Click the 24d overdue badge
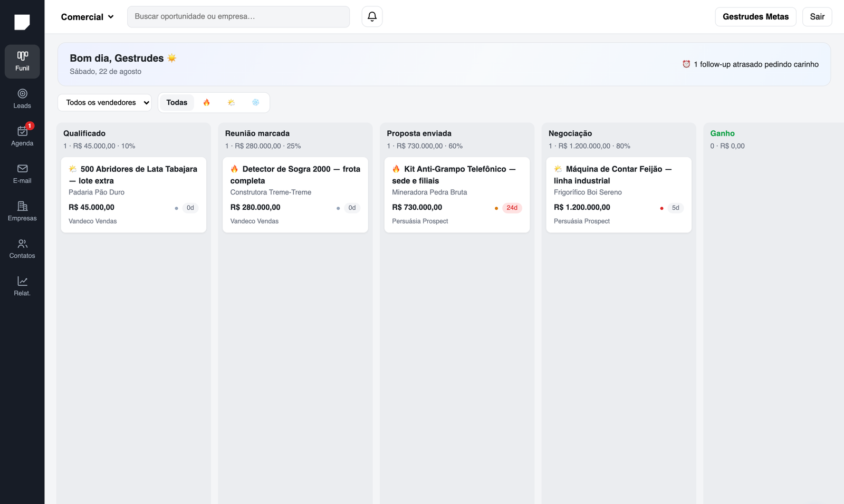 (512, 208)
